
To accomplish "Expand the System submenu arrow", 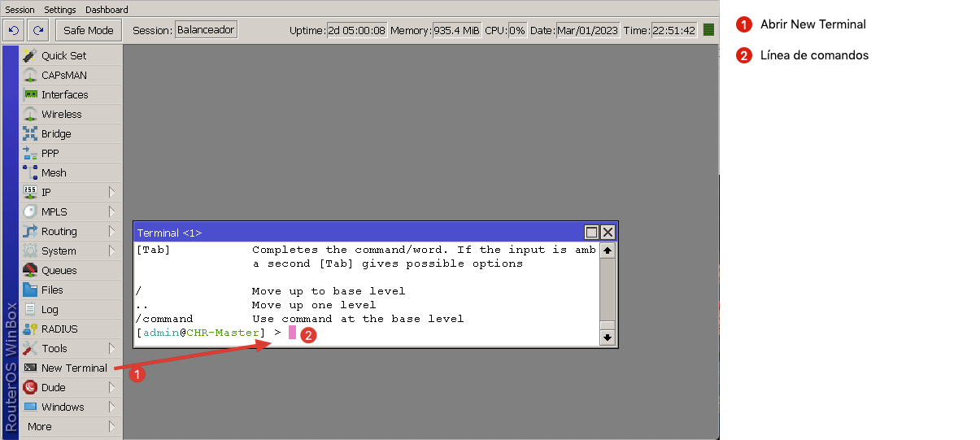I will [x=112, y=250].
